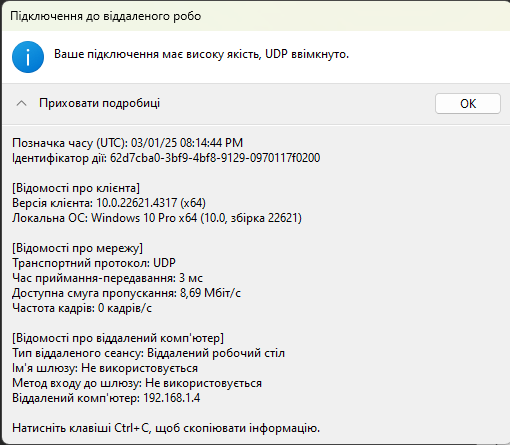Screen dimensions: 510x445
Task: Click the 'Доступна смуга пропускання: 8,69 Мбіт/с' line
Action: (x=126, y=293)
